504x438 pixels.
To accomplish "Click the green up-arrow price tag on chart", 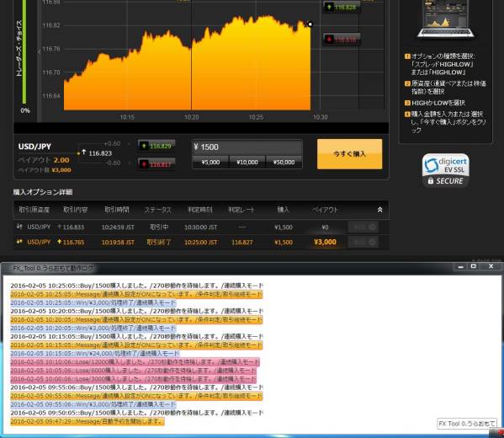I will pos(342,7).
